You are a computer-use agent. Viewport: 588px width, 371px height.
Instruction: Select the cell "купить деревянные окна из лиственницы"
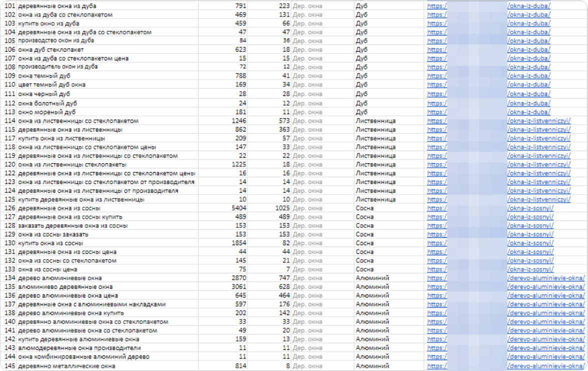pyautogui.click(x=81, y=199)
